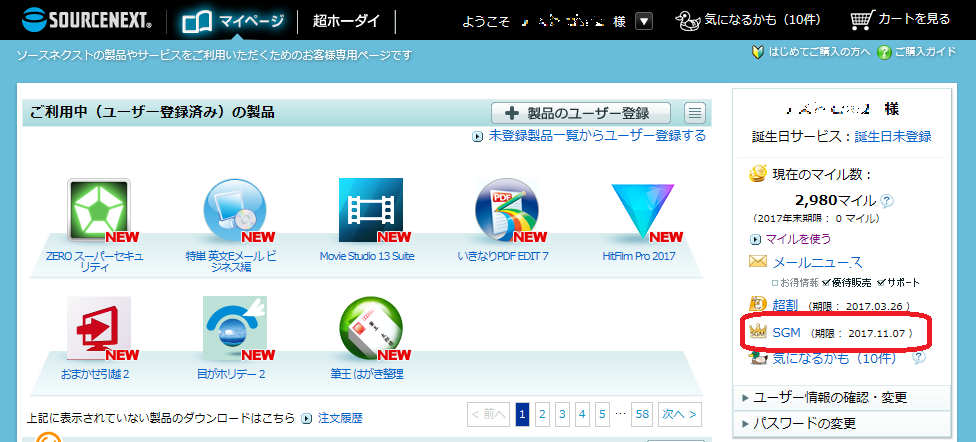This screenshot has width=976, height=442.
Task: Click the arrow icon before 未登録製品一覧からユーザー登録する
Action: pyautogui.click(x=477, y=136)
